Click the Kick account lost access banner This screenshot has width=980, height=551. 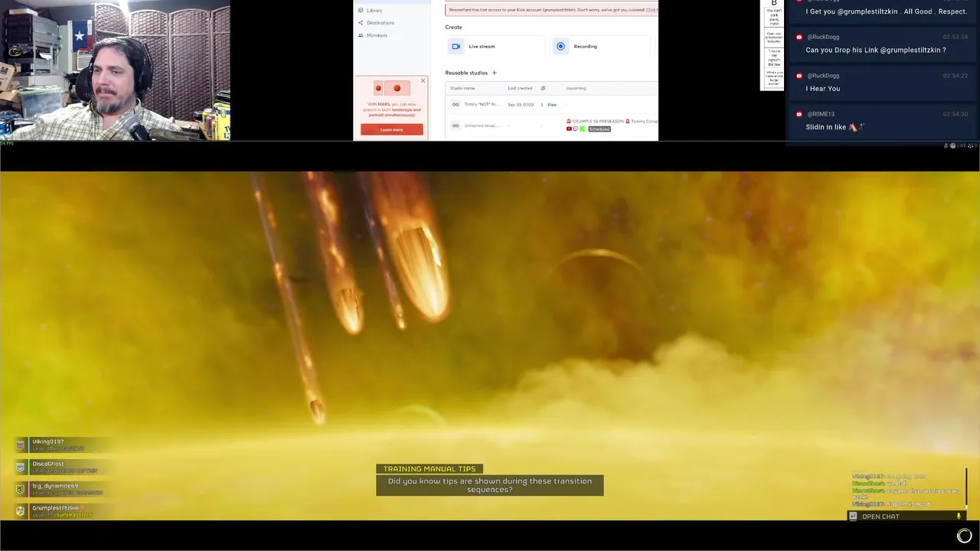552,10
